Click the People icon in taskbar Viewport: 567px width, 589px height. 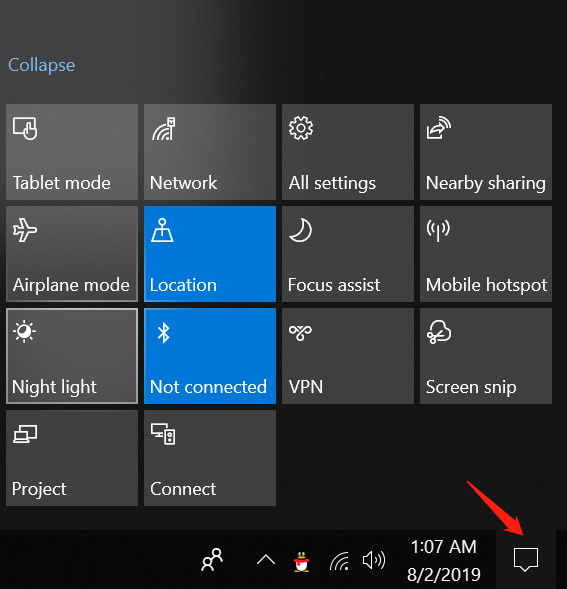pyautogui.click(x=212, y=560)
